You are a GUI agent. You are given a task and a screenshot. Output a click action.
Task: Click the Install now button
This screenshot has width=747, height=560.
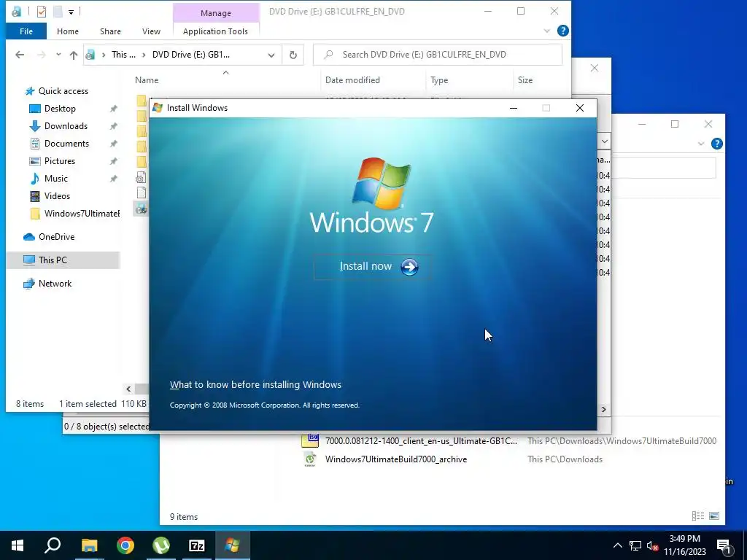373,267
